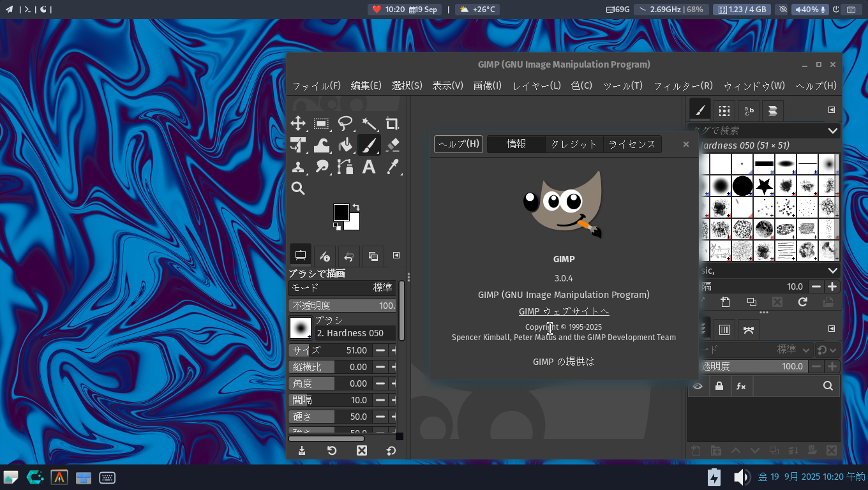Open the Filters (フィルター) menu

[x=683, y=85]
